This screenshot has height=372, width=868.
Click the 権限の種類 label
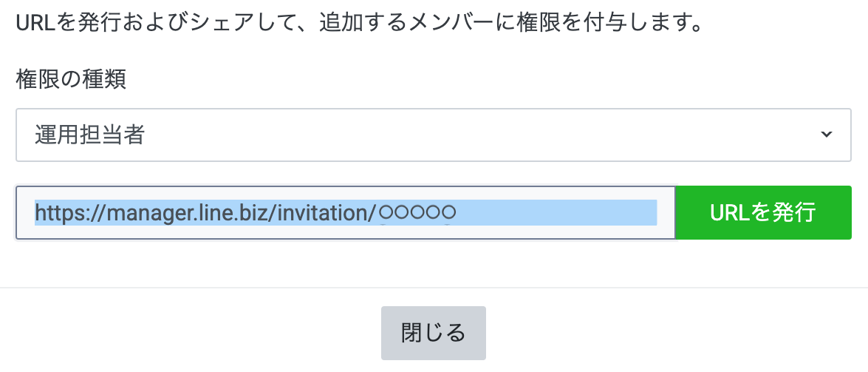71,79
